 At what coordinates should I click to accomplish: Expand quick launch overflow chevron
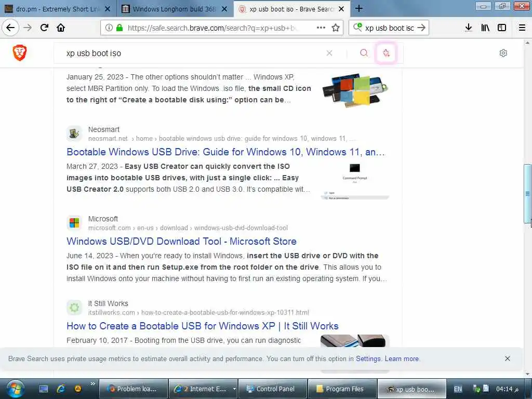(92, 384)
